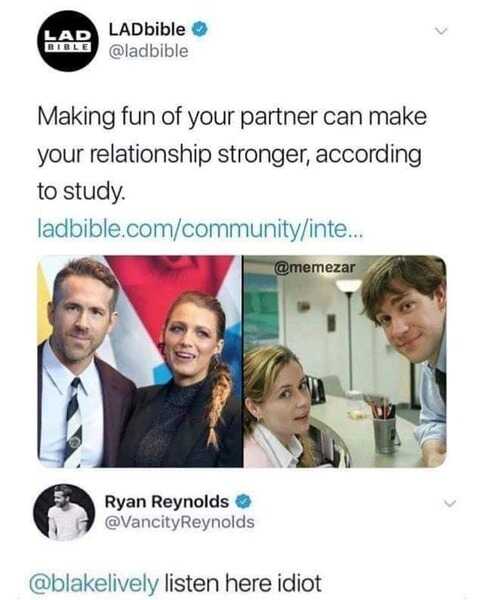484x600 pixels.
Task: Open the Ryan Reynolds display name
Action: coord(167,501)
